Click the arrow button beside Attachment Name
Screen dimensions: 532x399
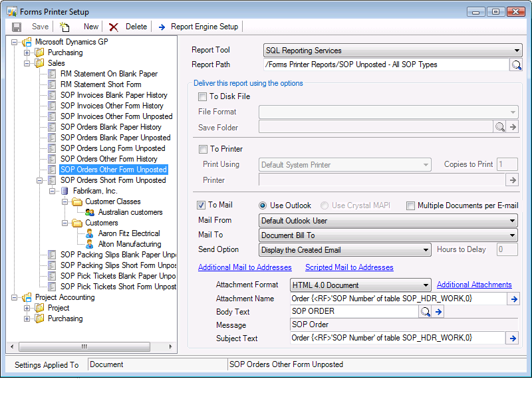[x=513, y=299]
